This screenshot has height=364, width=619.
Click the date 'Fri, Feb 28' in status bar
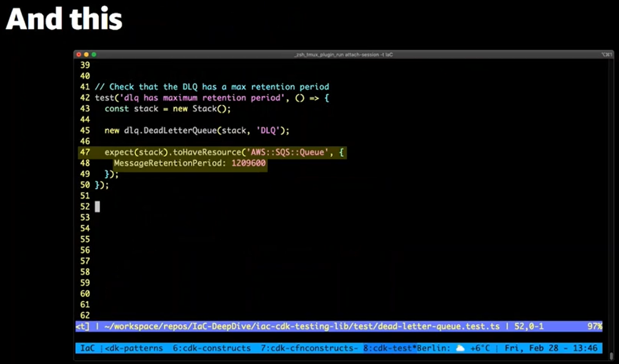(x=532, y=348)
